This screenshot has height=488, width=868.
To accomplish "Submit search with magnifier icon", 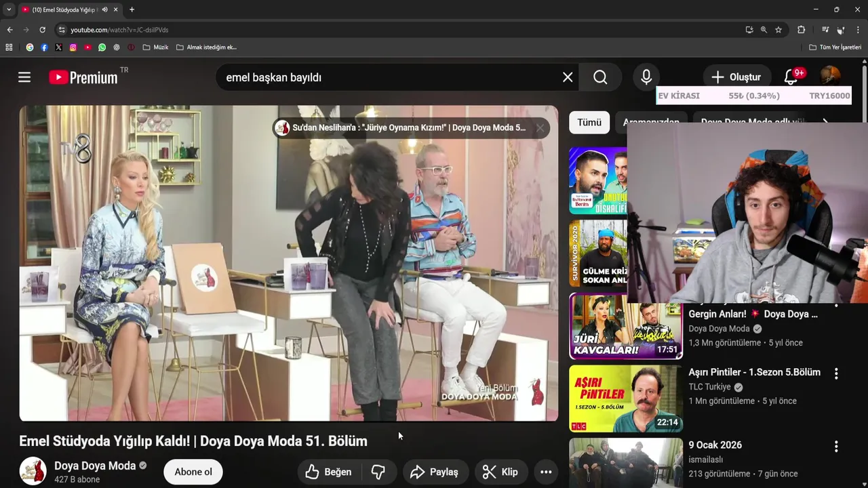I will [600, 77].
